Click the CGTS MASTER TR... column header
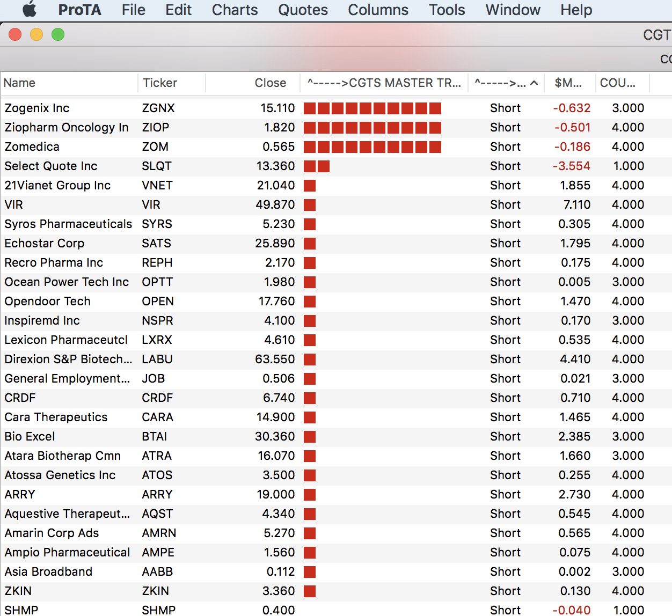The width and height of the screenshot is (672, 616). pyautogui.click(x=384, y=83)
